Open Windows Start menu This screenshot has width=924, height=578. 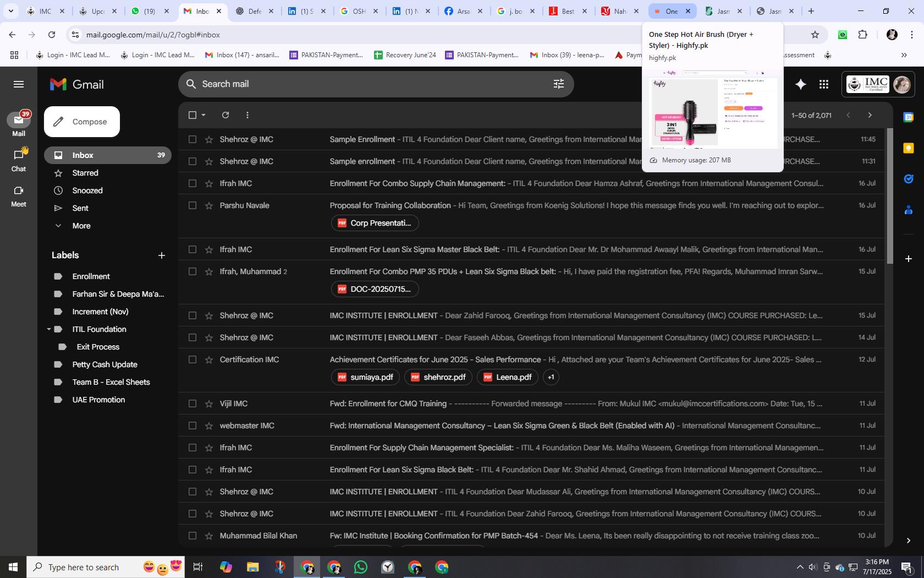point(13,567)
